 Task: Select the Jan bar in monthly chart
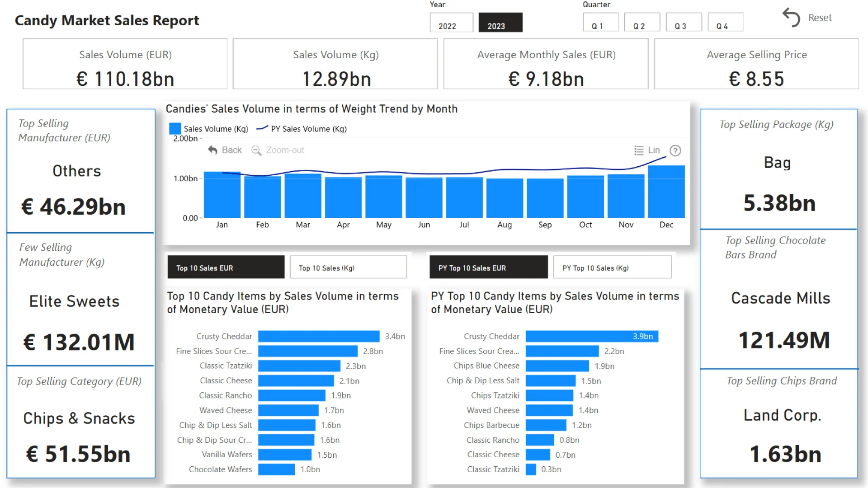(x=222, y=195)
